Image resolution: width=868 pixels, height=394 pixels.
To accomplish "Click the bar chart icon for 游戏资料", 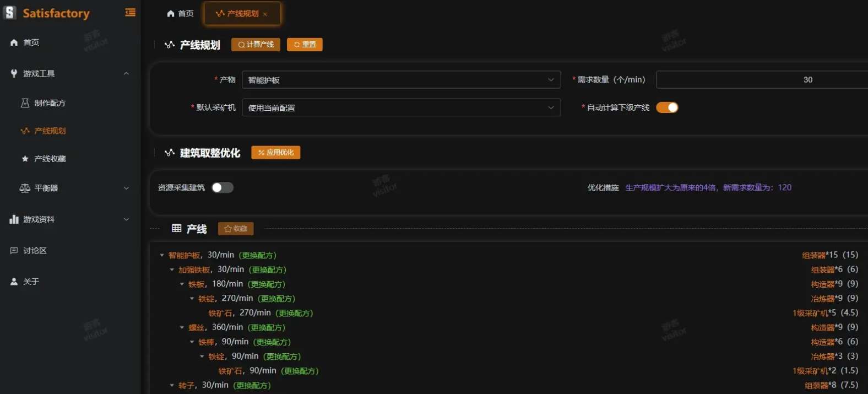I will click(x=14, y=219).
